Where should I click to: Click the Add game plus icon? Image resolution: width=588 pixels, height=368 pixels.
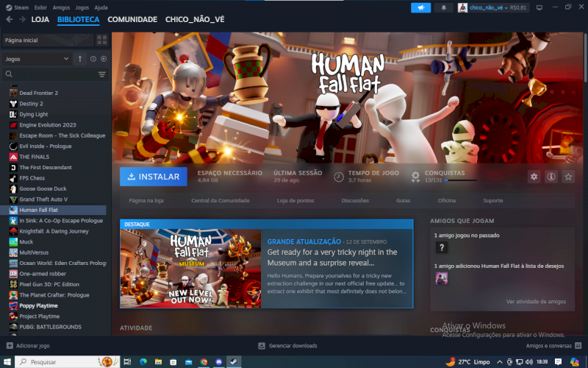click(x=10, y=345)
